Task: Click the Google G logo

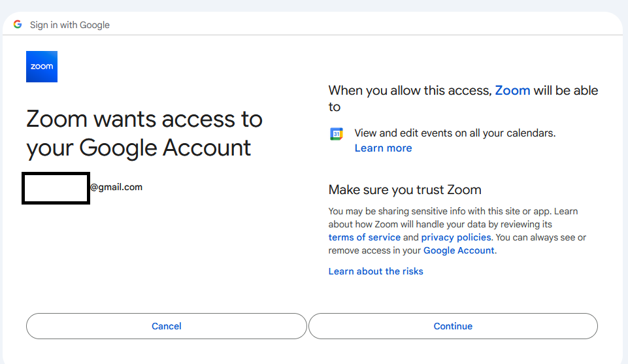Action: pos(18,24)
